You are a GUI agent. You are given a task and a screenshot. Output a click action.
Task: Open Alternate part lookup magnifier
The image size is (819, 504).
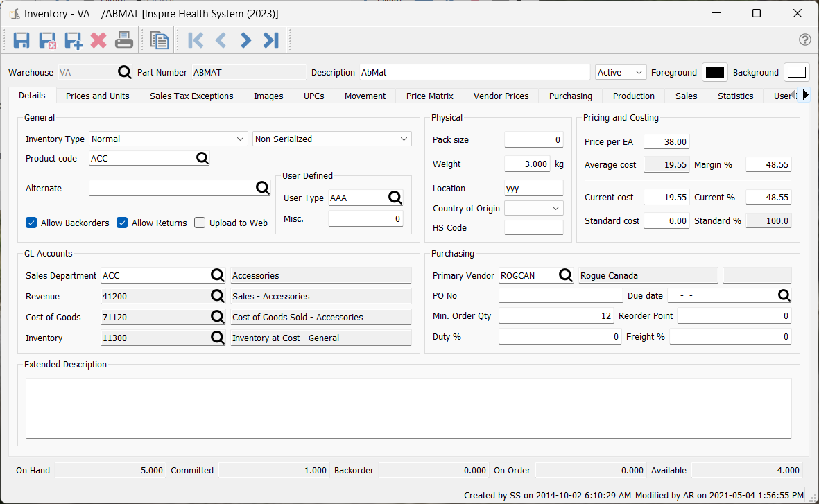tap(263, 187)
